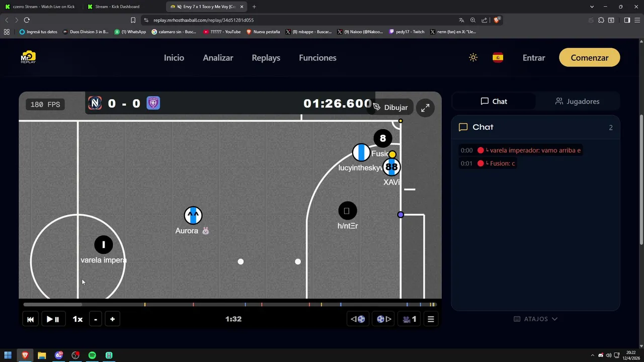Open the Nueva pestaña bookmark
This screenshot has height=362, width=644.
263,32
